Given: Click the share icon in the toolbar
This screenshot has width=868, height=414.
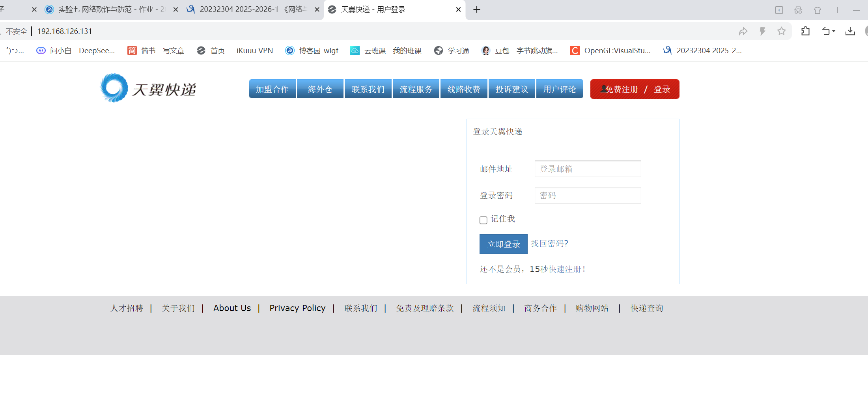Looking at the screenshot, I should [743, 31].
